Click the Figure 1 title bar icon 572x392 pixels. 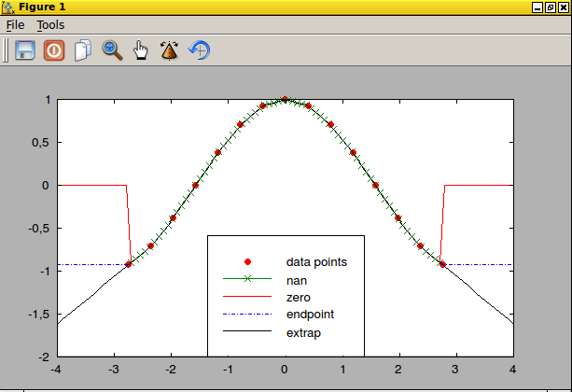[7, 7]
